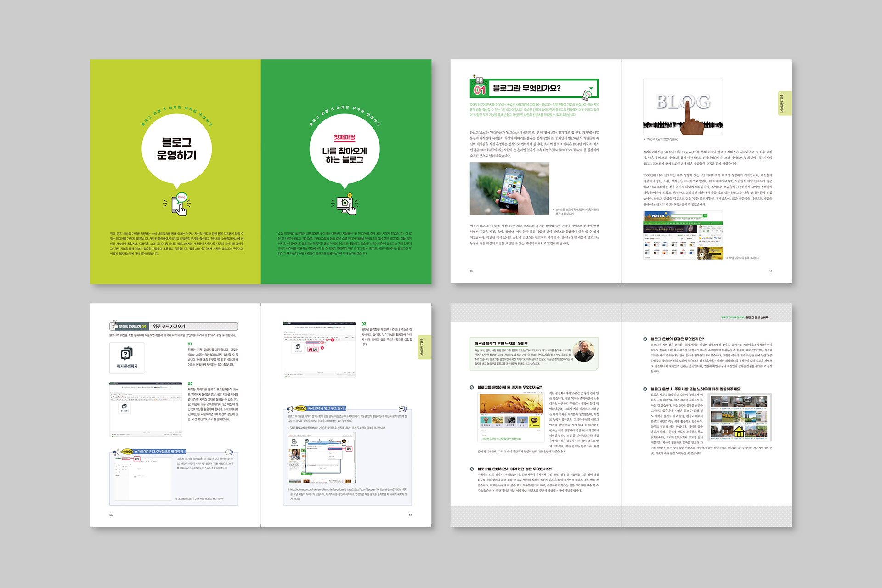Click the '블로그 운영하기' white speech bubble title

[x=177, y=149]
